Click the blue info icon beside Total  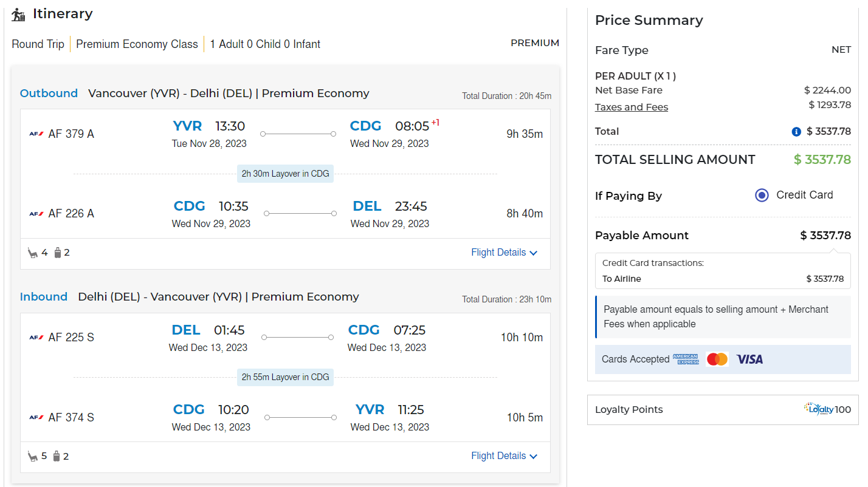click(x=796, y=132)
